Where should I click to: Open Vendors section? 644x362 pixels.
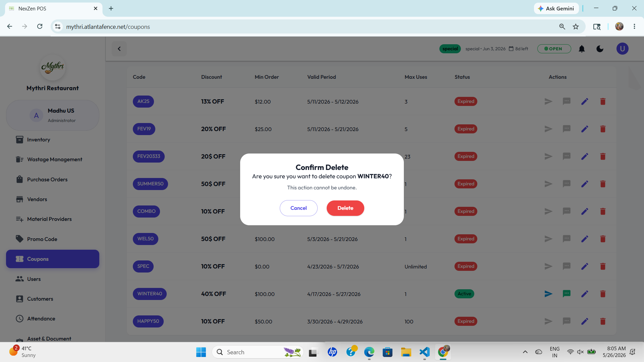pyautogui.click(x=53, y=199)
